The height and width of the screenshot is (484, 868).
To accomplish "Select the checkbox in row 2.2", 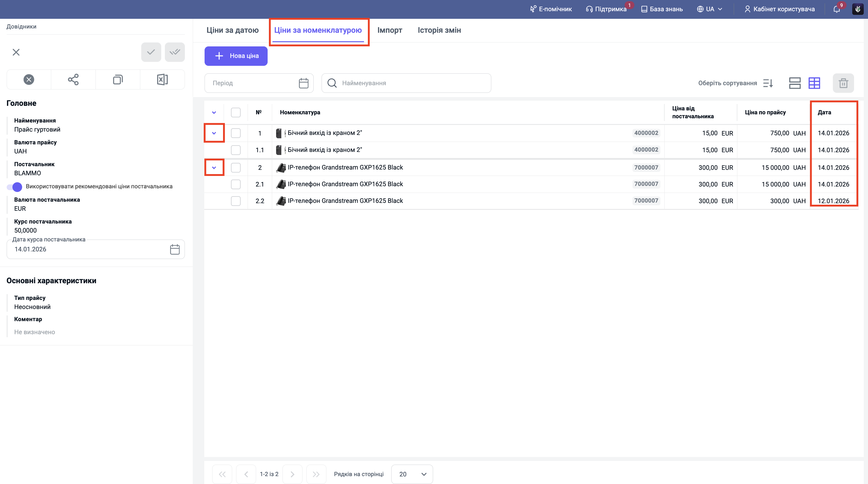I will click(235, 201).
